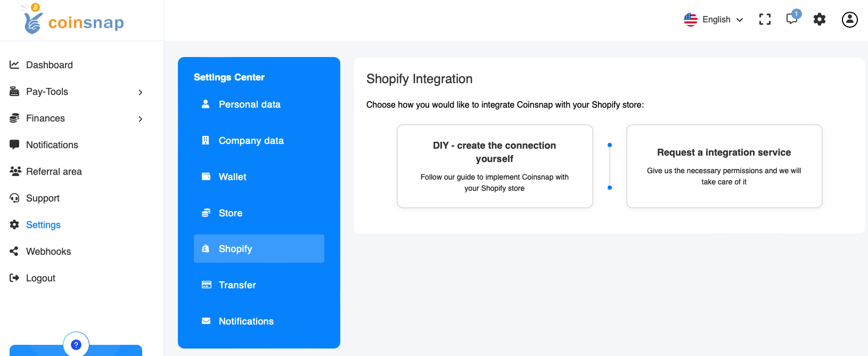Viewport: 868px width, 356px height.
Task: Select Personal data tab
Action: coord(259,104)
